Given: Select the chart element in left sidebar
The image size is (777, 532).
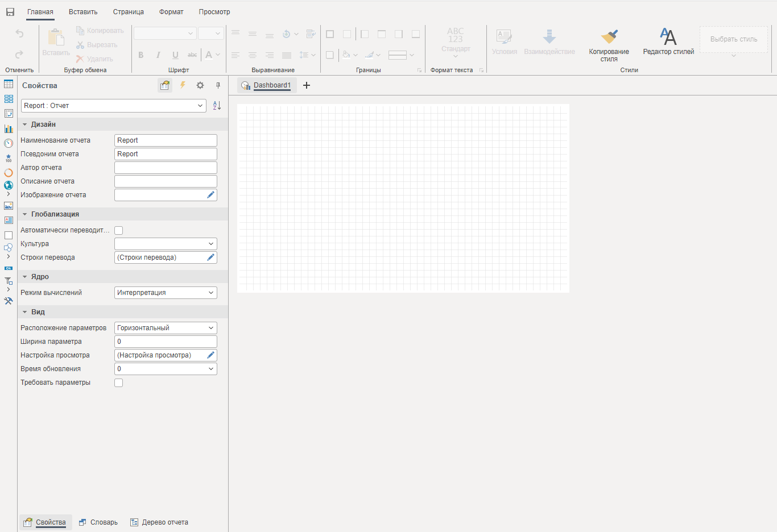Looking at the screenshot, I should pos(9,128).
